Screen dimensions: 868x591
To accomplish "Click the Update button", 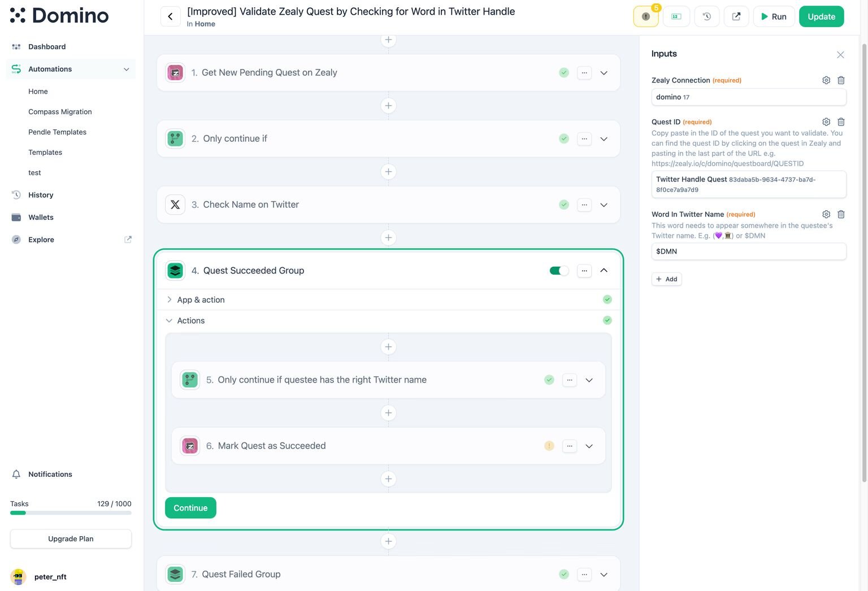I will coord(821,16).
